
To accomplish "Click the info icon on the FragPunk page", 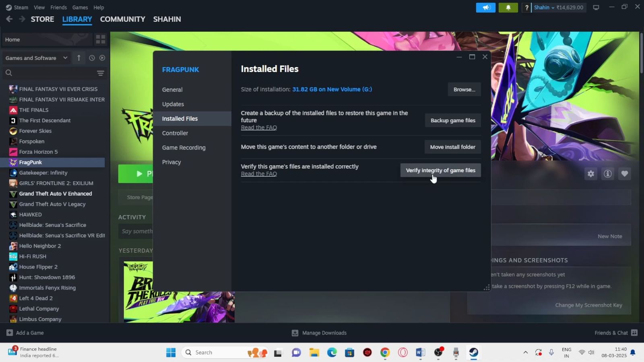I will tap(607, 173).
